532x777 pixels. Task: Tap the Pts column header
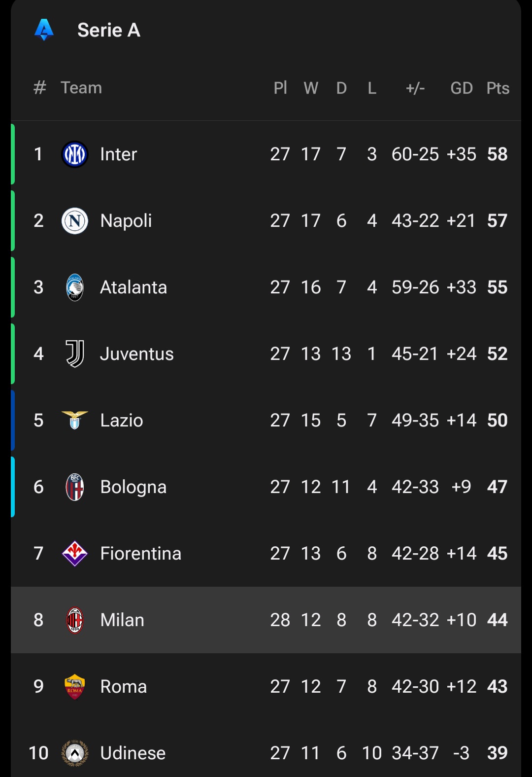498,88
